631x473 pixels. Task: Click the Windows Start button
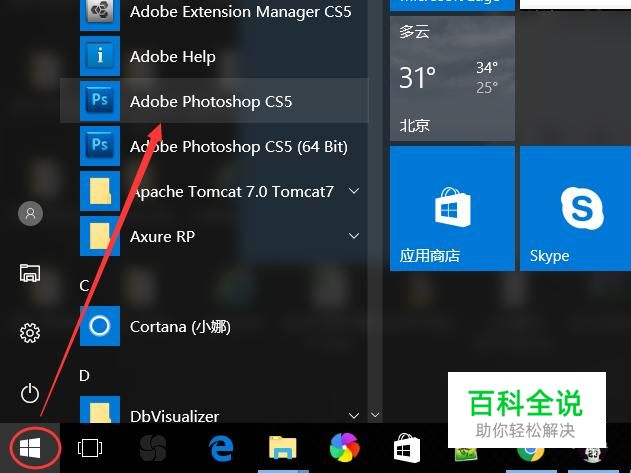(30, 448)
